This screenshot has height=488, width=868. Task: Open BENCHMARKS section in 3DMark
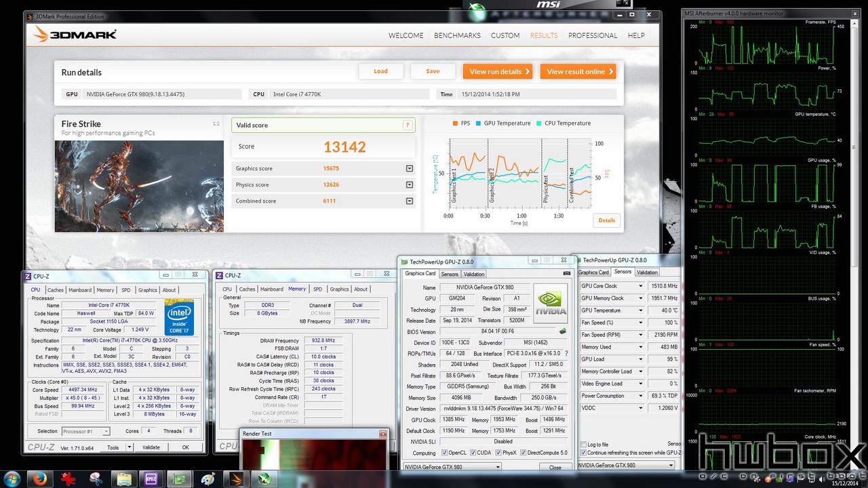click(457, 35)
